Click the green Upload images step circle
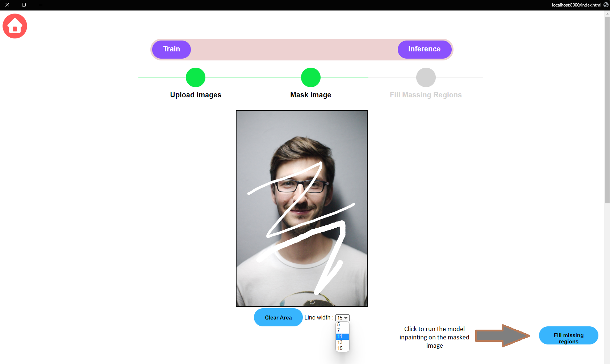 point(195,77)
